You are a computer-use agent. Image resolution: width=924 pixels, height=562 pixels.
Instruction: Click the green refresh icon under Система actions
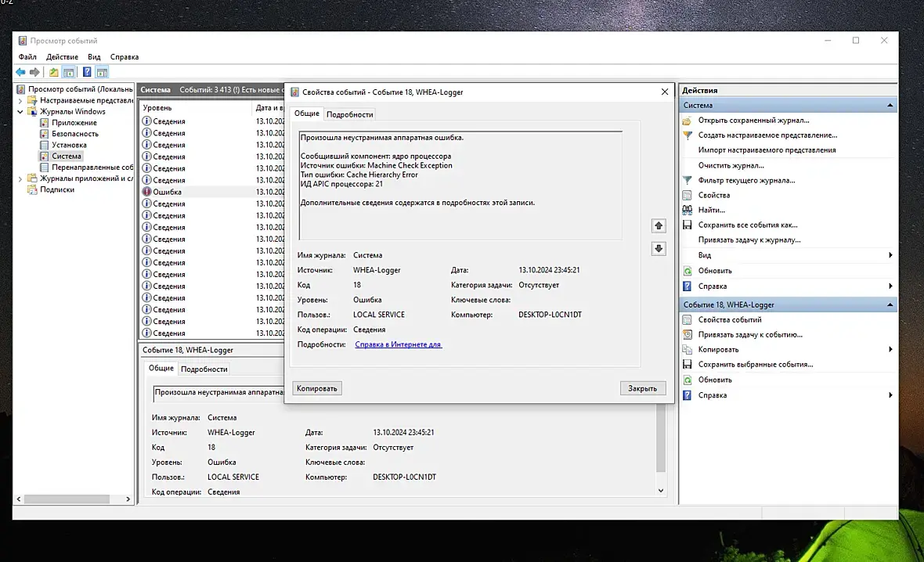click(687, 271)
